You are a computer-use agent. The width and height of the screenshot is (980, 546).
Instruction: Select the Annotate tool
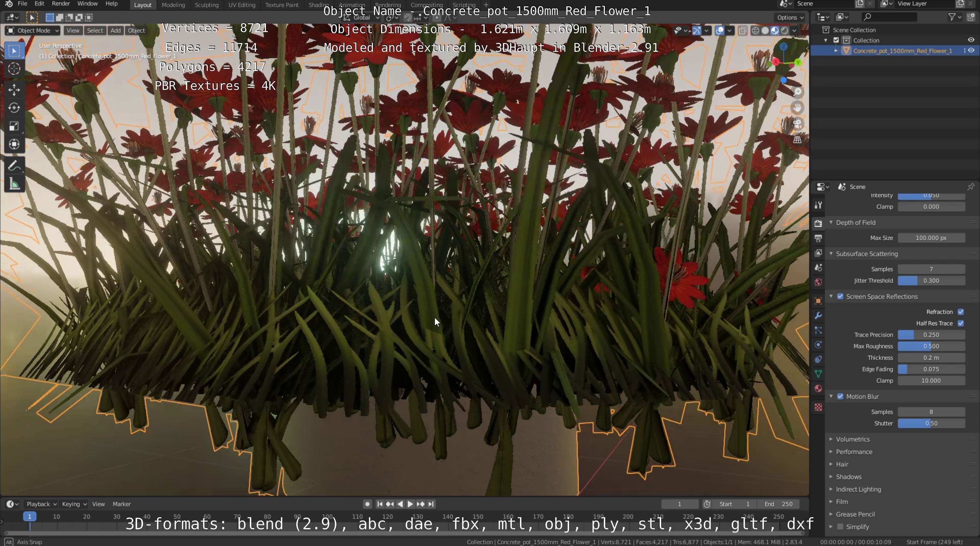[14, 166]
